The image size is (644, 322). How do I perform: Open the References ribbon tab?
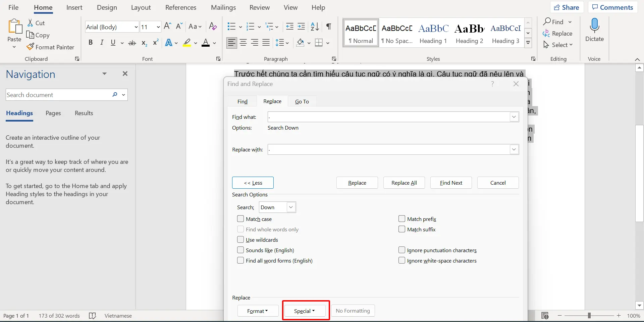[181, 7]
